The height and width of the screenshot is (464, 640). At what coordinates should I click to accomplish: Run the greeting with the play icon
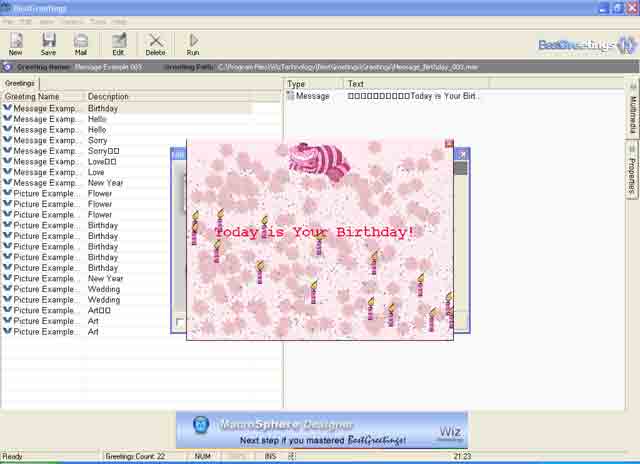pos(193,44)
